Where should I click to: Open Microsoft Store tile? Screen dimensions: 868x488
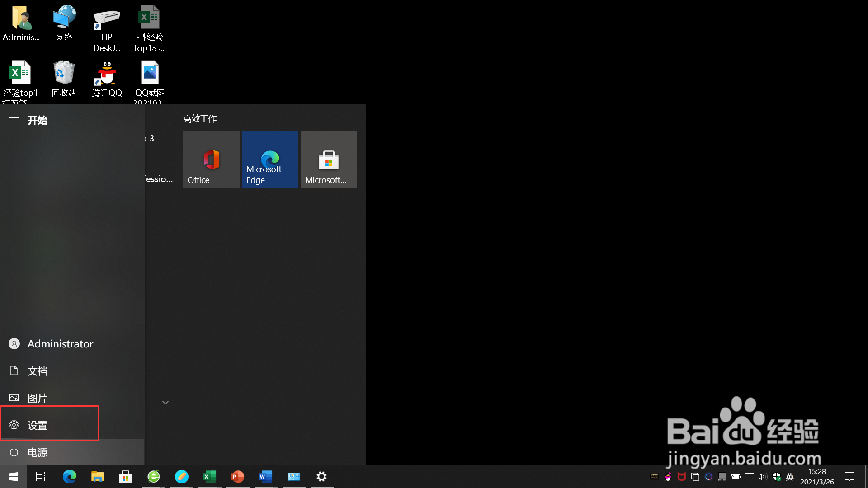[329, 160]
